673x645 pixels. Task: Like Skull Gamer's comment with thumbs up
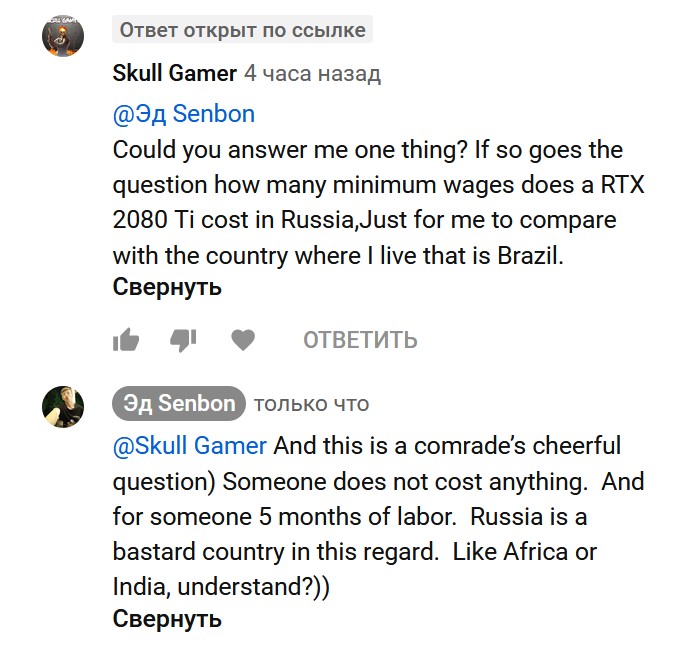point(126,340)
